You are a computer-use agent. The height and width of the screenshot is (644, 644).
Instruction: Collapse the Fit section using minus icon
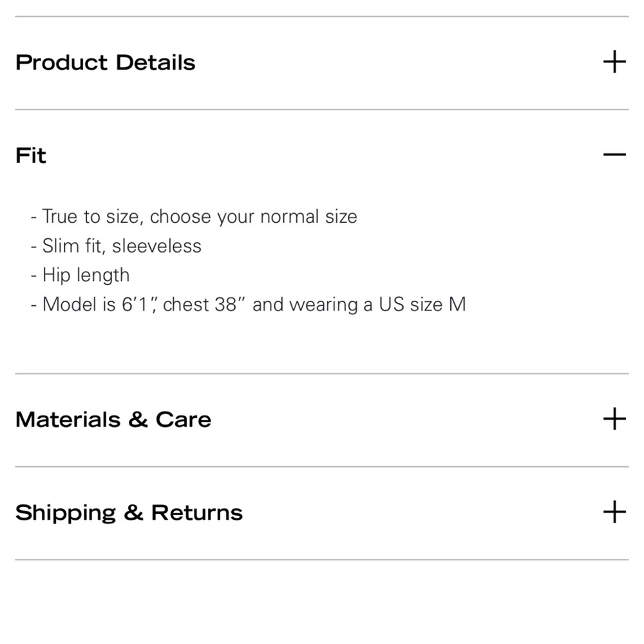(614, 155)
